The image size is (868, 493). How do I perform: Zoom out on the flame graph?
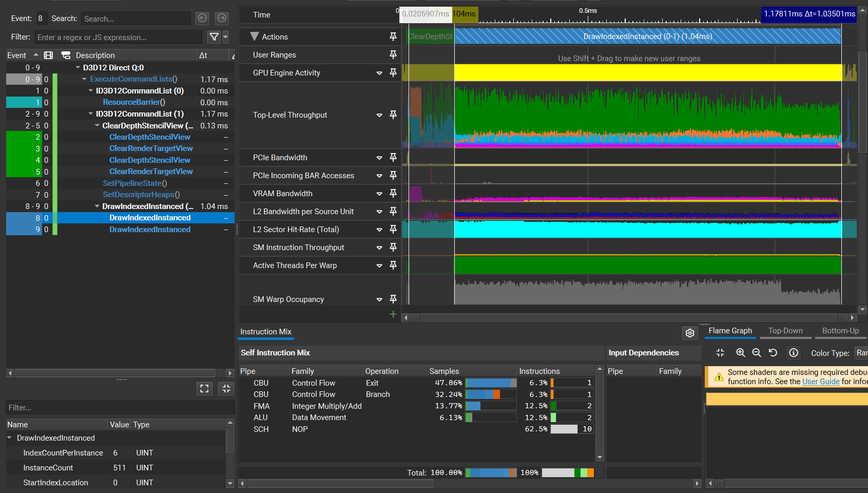coord(757,353)
